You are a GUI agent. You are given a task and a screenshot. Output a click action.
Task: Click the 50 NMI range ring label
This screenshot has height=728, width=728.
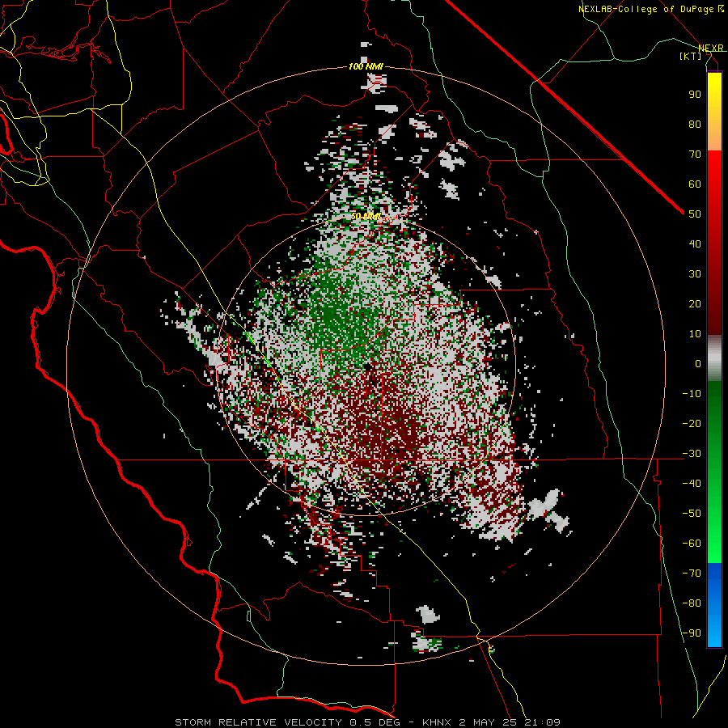coord(366,216)
